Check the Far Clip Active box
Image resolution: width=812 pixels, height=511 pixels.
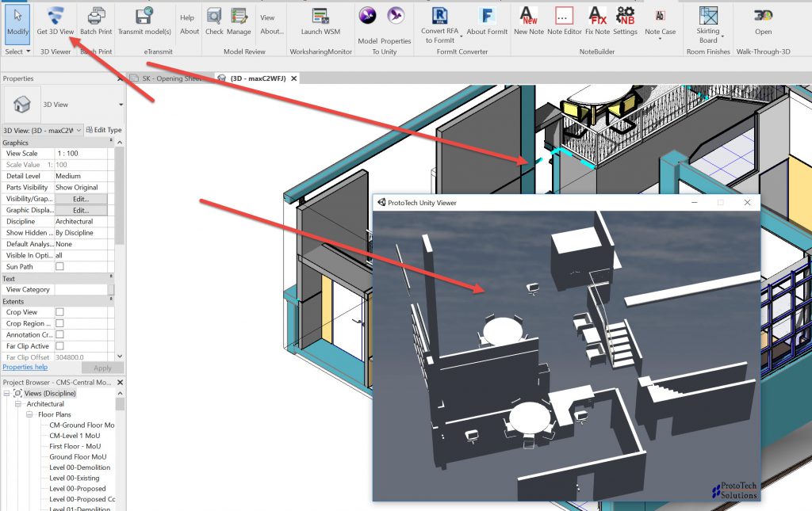coord(59,346)
